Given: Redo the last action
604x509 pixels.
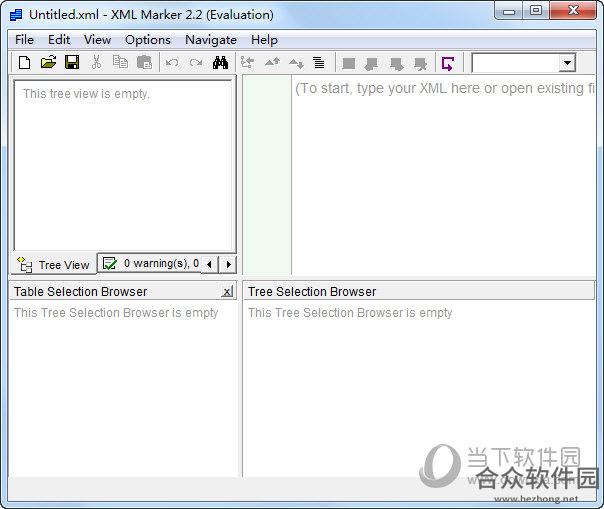Looking at the screenshot, I should (196, 62).
